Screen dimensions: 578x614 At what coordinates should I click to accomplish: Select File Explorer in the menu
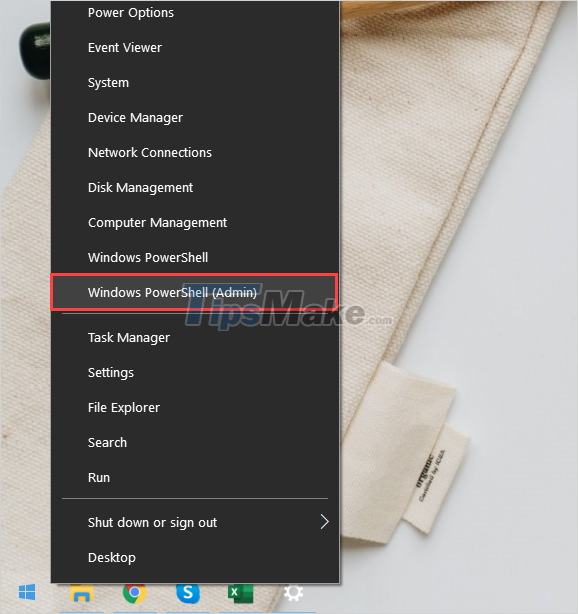point(195,408)
